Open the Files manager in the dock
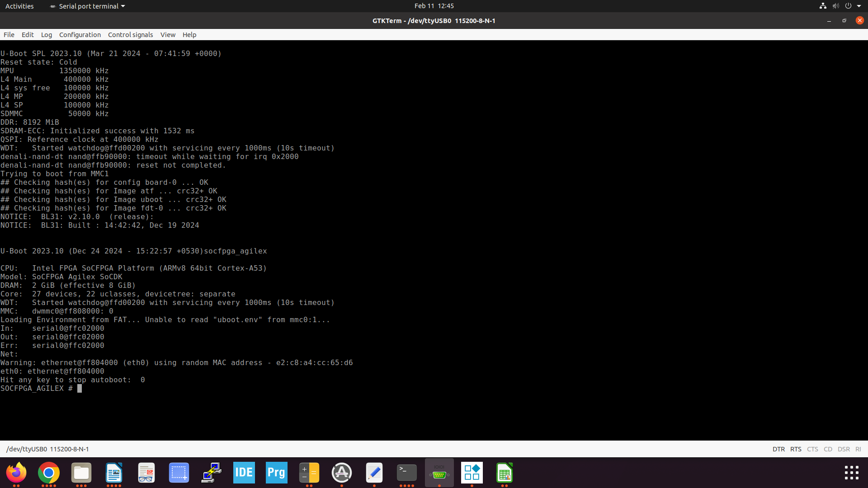The image size is (868, 488). (x=81, y=473)
